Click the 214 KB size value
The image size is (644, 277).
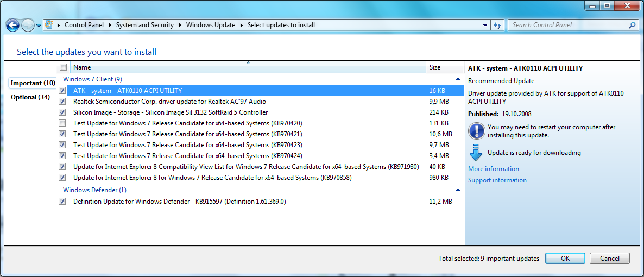click(439, 112)
